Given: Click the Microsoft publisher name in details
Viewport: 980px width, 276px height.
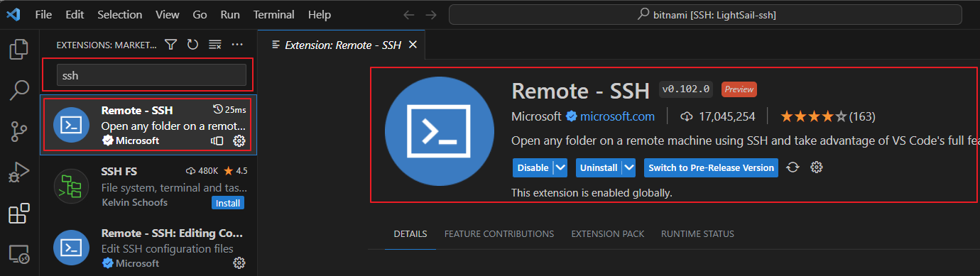Looking at the screenshot, I should (536, 116).
